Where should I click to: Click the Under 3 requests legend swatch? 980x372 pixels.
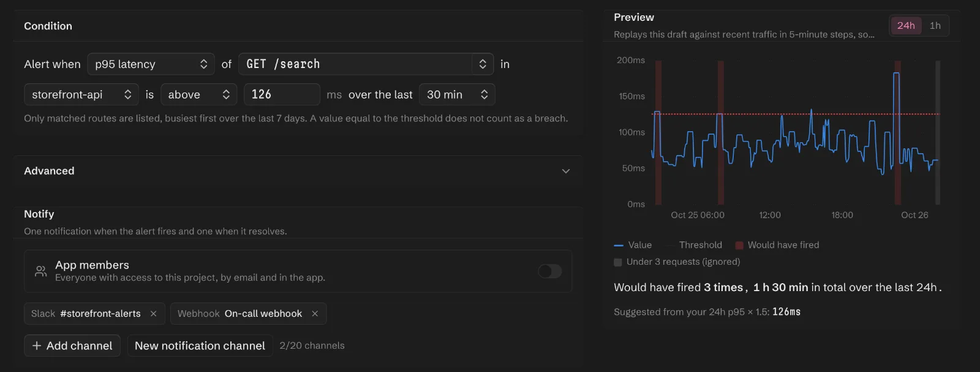(617, 262)
